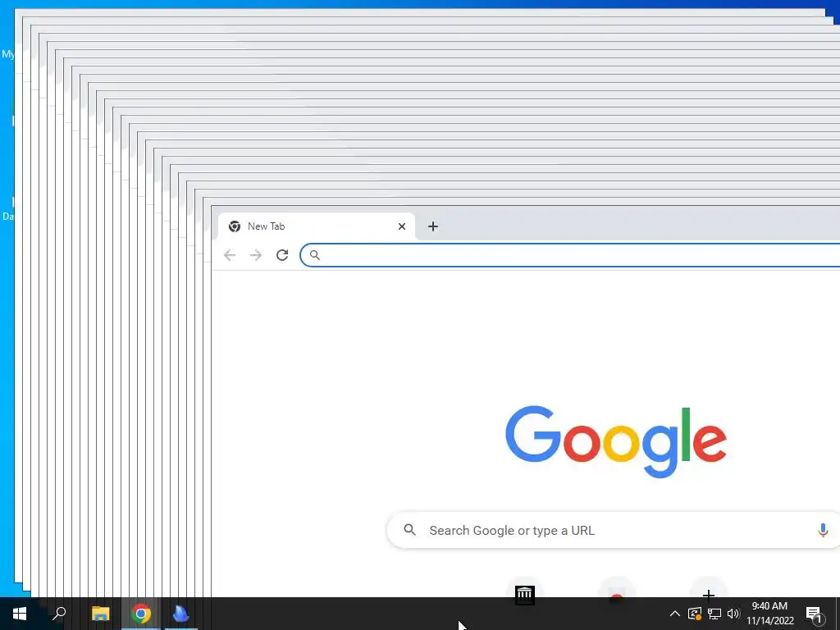Open the blue app next to Chrome on taskbar

(181, 614)
